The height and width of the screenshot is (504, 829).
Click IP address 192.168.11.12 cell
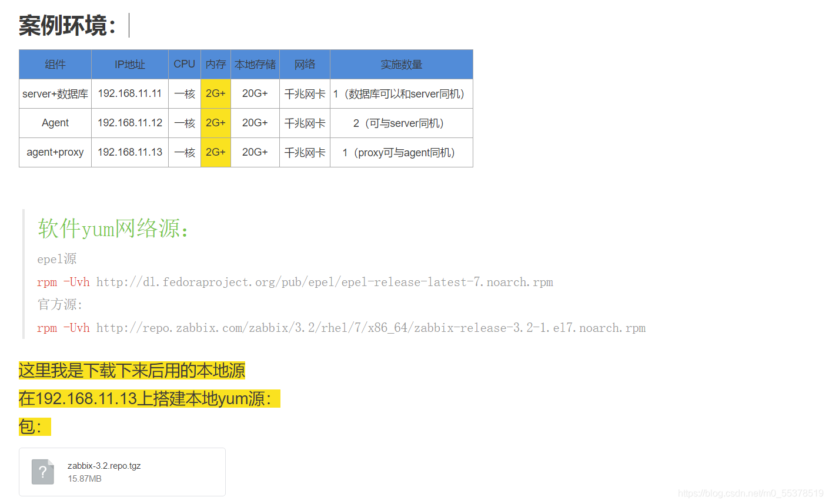click(x=130, y=123)
